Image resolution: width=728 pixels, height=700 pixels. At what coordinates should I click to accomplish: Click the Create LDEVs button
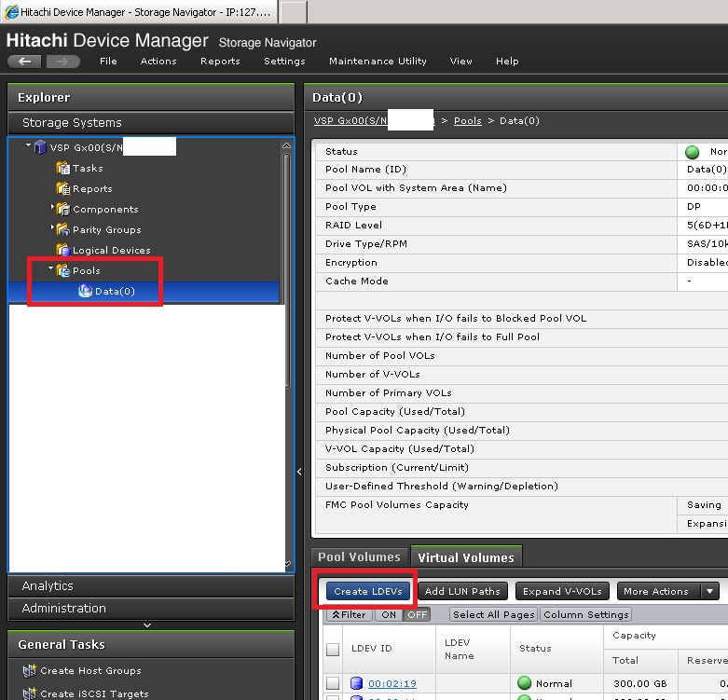(x=367, y=591)
